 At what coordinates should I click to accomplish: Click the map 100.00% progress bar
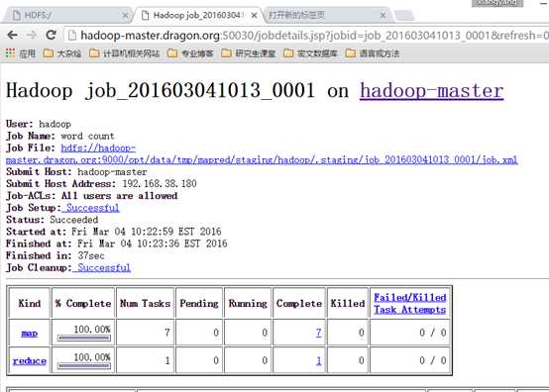(x=84, y=339)
